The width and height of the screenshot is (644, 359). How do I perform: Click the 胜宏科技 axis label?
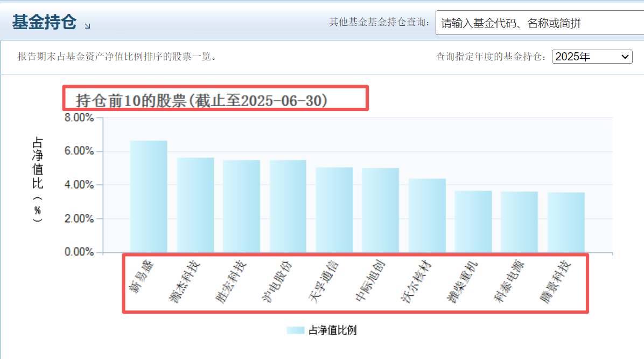(230, 282)
